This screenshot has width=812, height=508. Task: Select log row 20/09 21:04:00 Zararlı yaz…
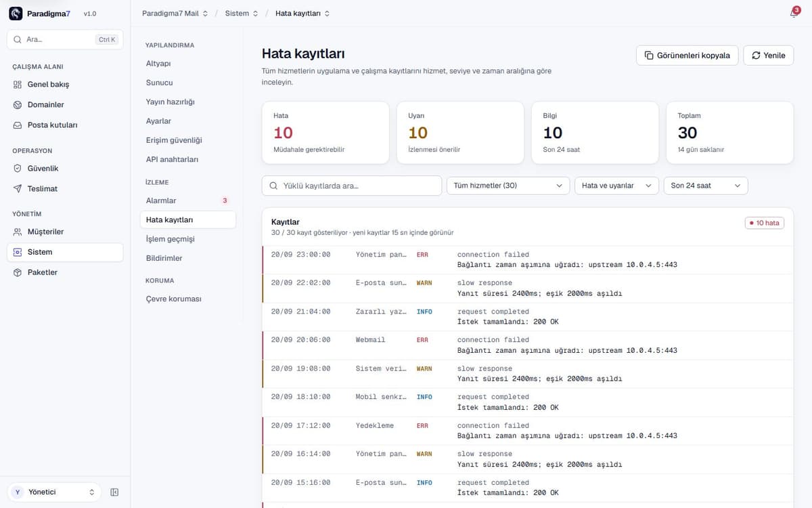click(x=528, y=316)
